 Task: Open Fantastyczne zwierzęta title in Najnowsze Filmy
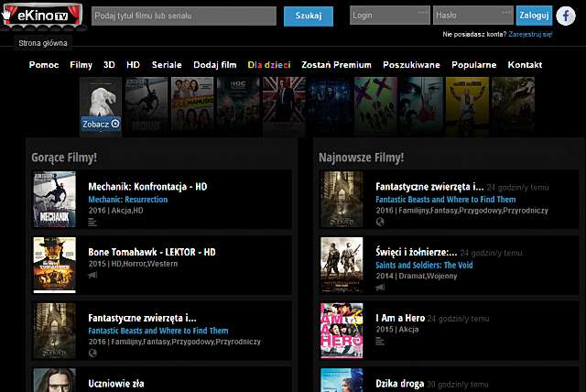click(429, 187)
